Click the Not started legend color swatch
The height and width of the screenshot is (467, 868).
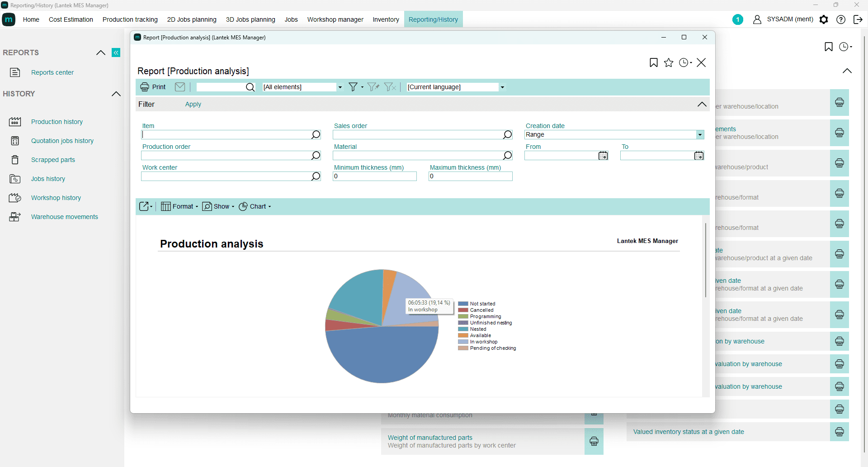pyautogui.click(x=462, y=304)
